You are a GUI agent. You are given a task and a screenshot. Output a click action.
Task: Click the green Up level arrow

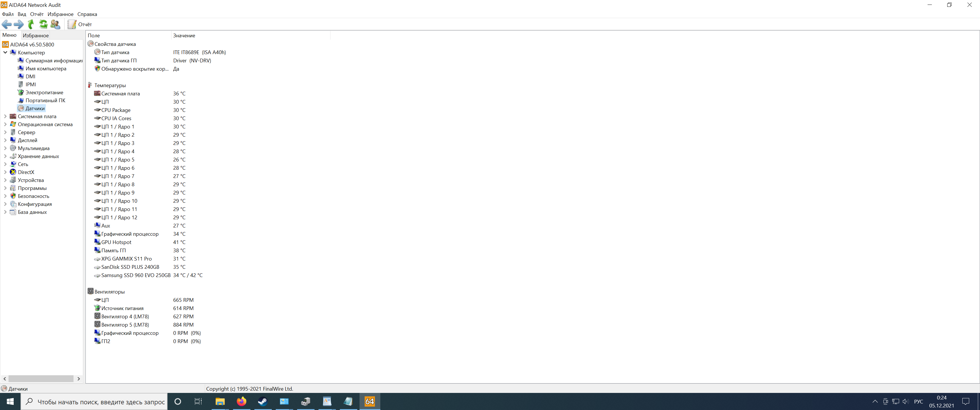[31, 24]
